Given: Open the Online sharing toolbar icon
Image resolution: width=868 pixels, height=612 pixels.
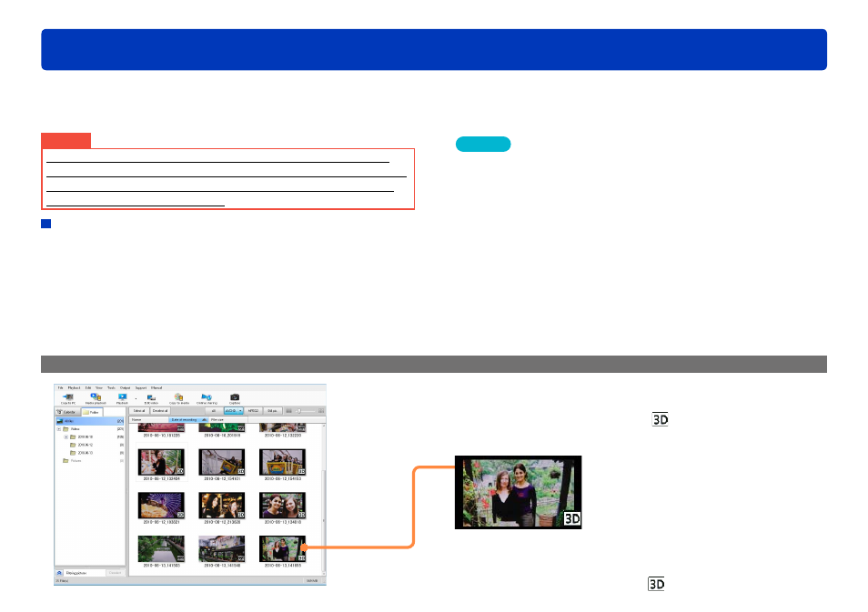Looking at the screenshot, I should (207, 397).
